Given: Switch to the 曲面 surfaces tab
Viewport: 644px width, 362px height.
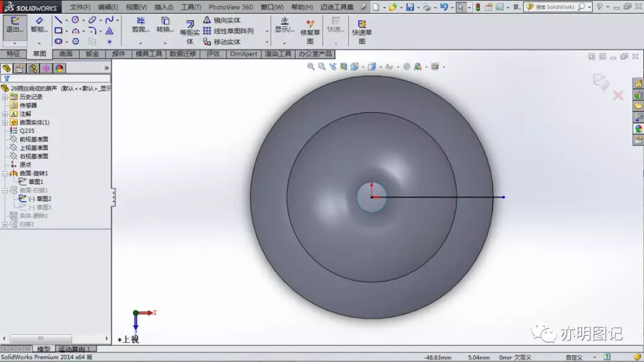Looking at the screenshot, I should [x=66, y=54].
